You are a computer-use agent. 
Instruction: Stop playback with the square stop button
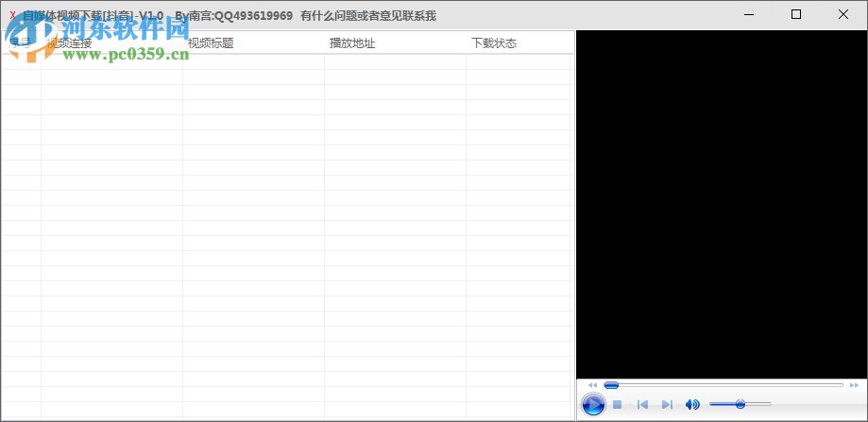click(x=617, y=405)
